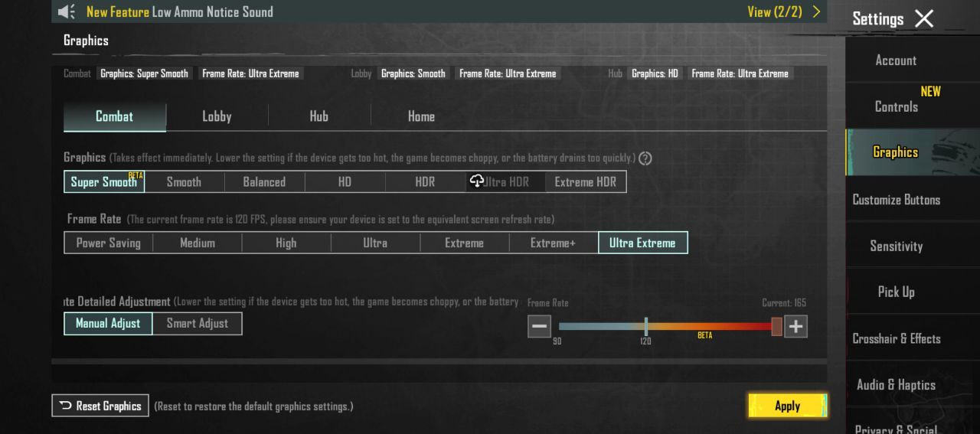Viewport: 980px width, 434px height.
Task: Open Controls settings in sidebar
Action: (x=897, y=106)
